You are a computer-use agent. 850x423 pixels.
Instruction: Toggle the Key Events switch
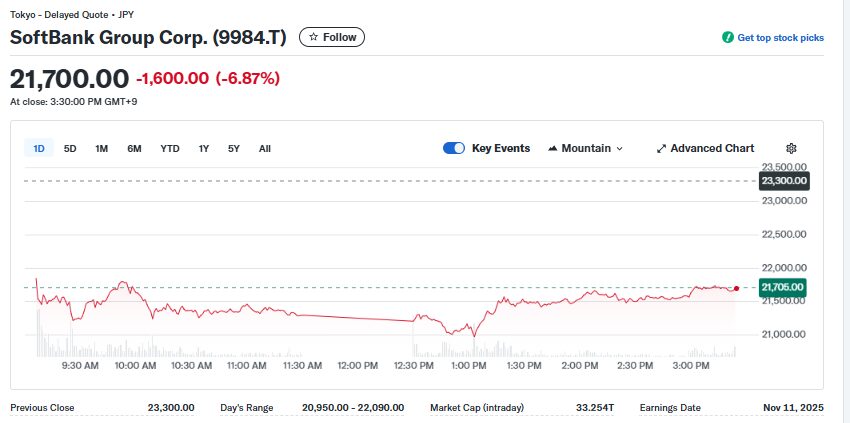click(454, 148)
